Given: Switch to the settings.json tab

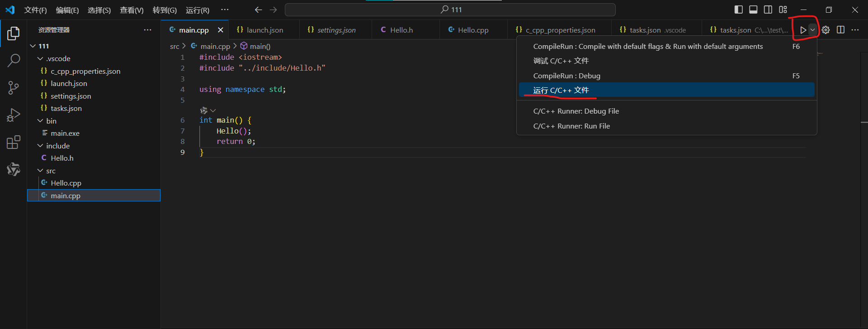Looking at the screenshot, I should tap(335, 30).
